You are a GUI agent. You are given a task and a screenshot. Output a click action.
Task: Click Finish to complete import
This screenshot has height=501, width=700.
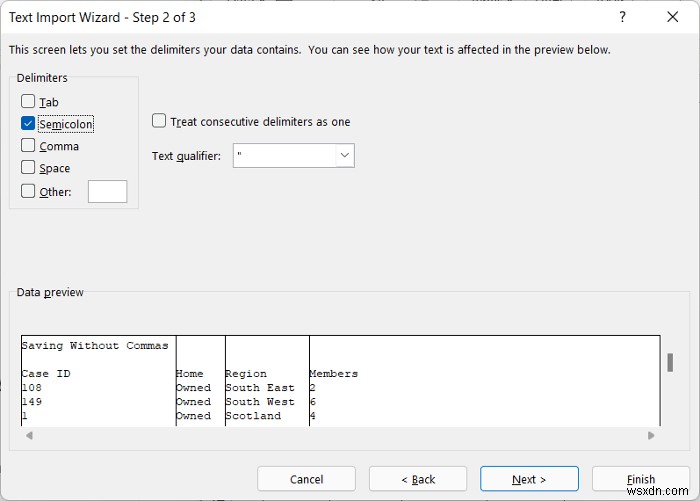point(641,479)
